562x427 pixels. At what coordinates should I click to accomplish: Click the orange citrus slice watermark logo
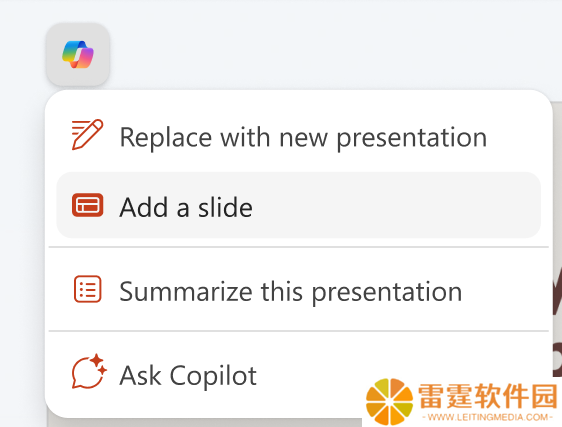click(390, 402)
